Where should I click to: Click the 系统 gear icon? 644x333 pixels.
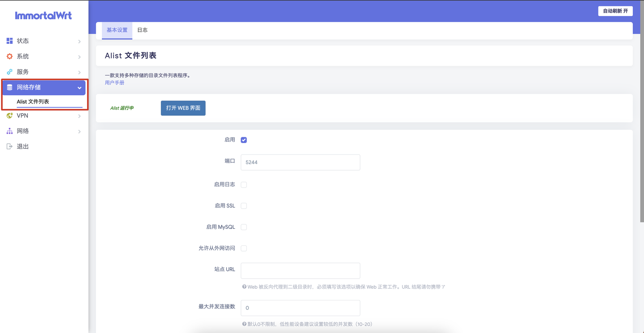tap(9, 56)
